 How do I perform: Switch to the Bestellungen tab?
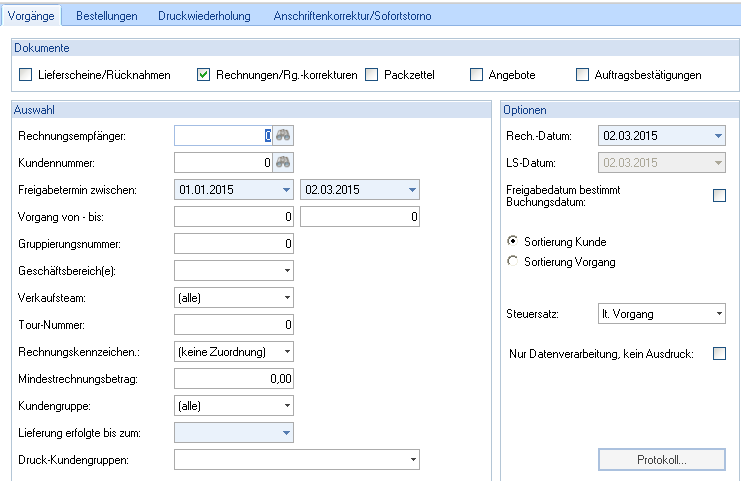tap(107, 16)
